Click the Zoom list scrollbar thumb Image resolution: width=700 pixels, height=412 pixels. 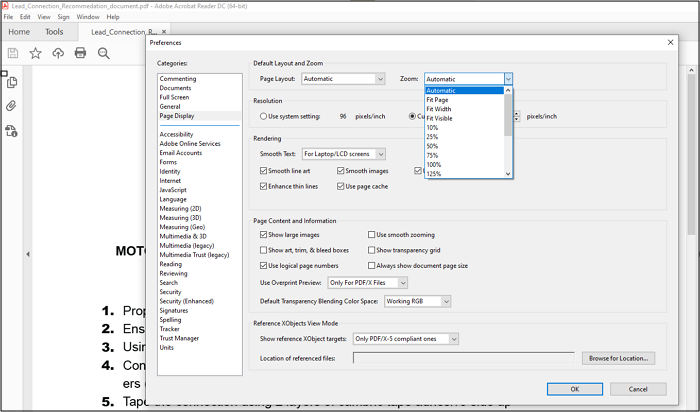pos(508,115)
